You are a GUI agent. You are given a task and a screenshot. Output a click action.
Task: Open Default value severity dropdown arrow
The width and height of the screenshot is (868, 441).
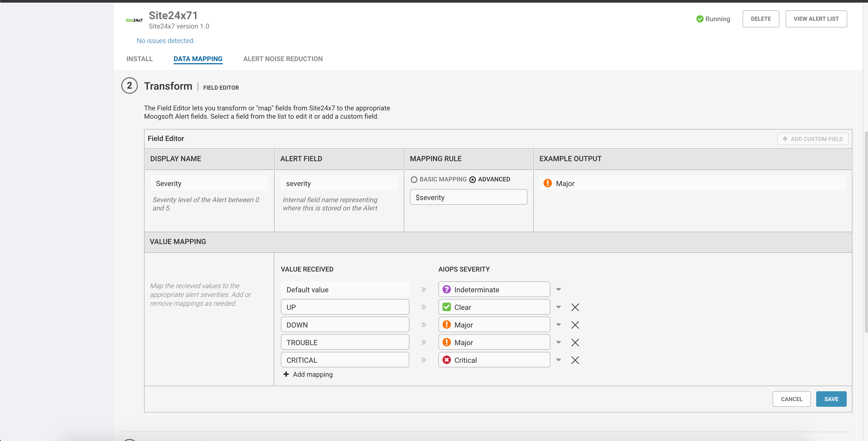558,289
